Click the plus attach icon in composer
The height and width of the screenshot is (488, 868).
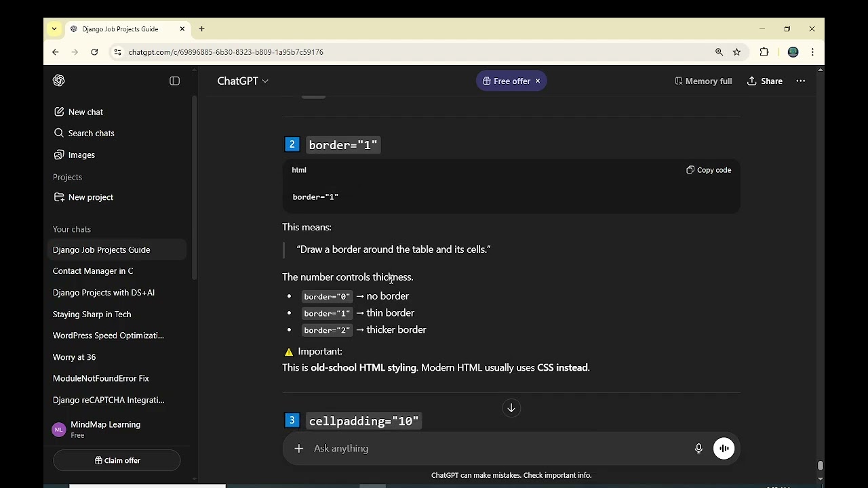point(299,449)
